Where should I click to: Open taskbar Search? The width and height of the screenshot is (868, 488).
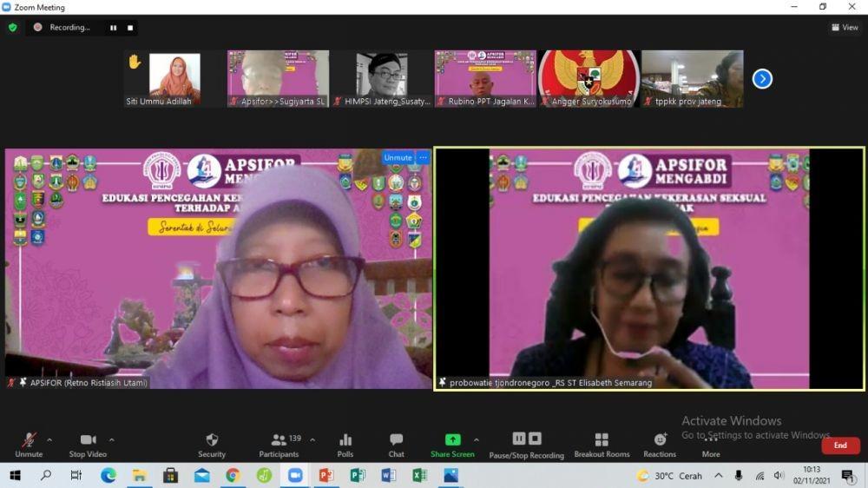[x=46, y=475]
